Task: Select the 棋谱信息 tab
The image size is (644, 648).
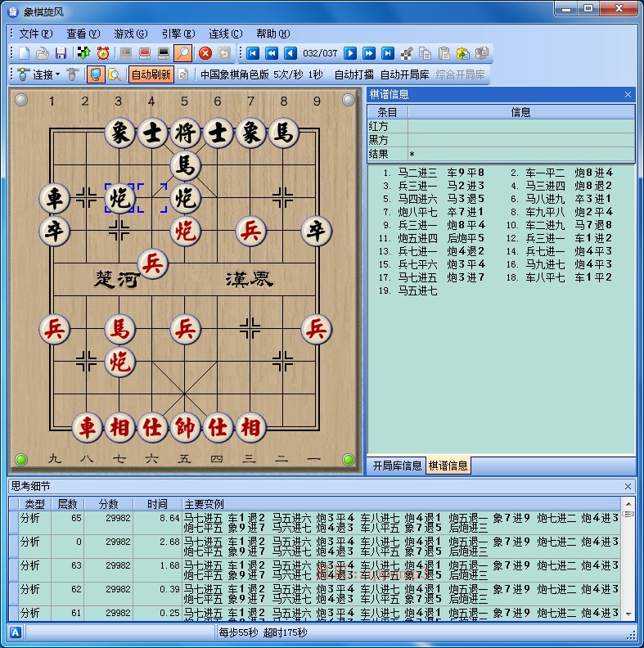Action: 448,466
